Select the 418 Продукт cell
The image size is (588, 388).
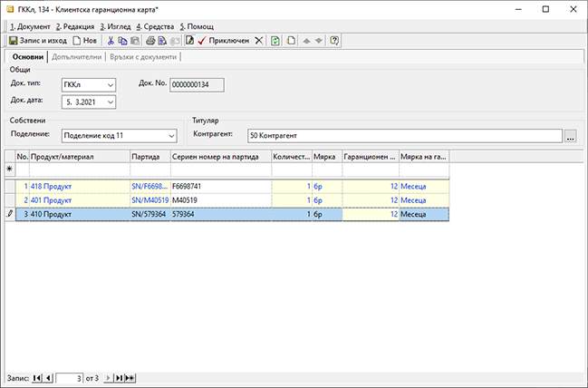point(80,187)
